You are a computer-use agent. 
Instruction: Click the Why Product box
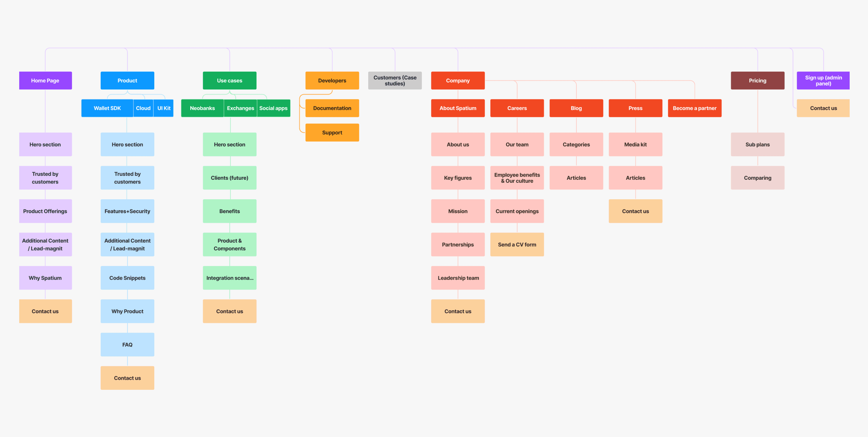[x=127, y=311]
